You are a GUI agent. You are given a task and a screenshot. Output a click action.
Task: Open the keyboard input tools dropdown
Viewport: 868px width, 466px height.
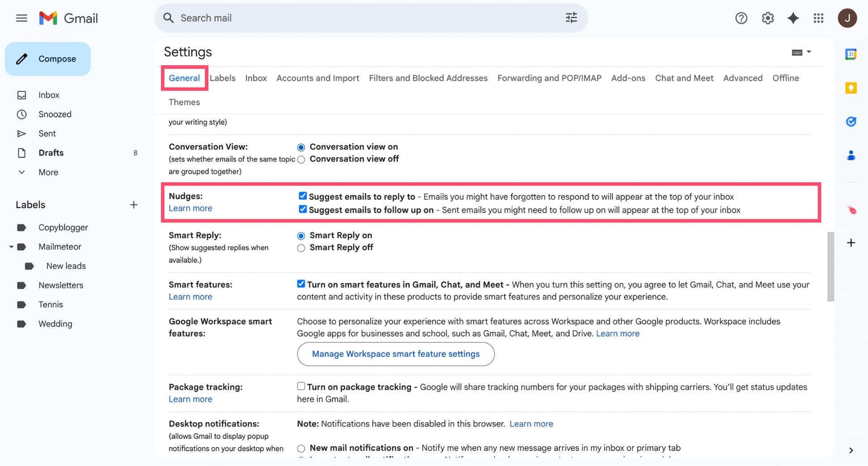(x=801, y=52)
